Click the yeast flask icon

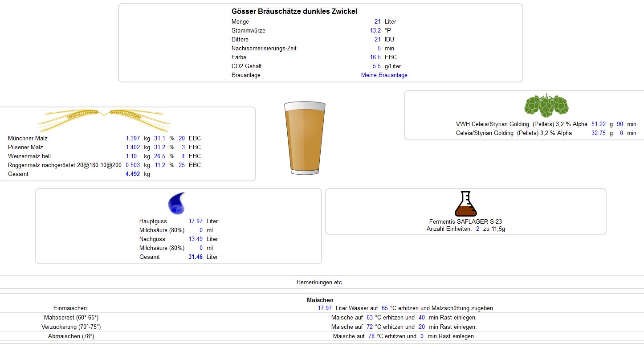point(465,204)
